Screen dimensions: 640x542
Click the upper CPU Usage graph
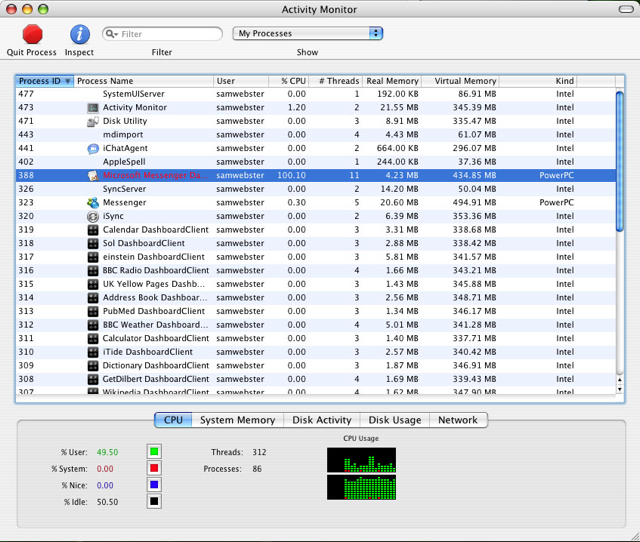coord(361,460)
